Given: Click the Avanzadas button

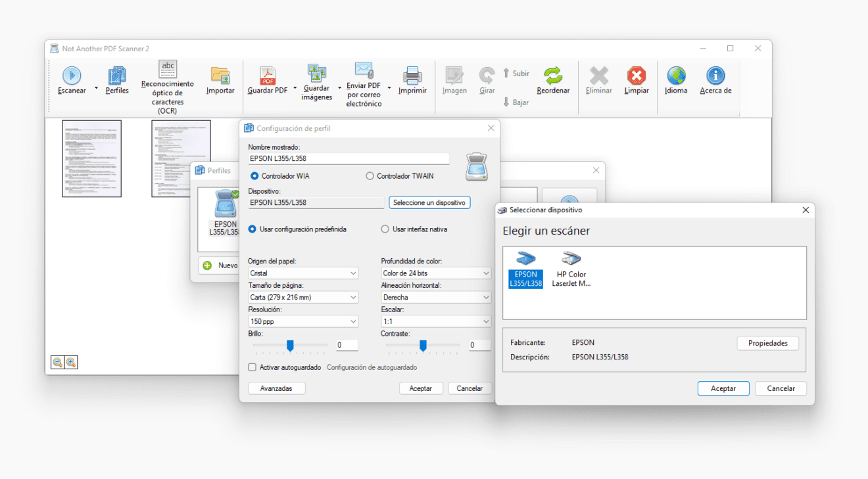Looking at the screenshot, I should pos(276,388).
